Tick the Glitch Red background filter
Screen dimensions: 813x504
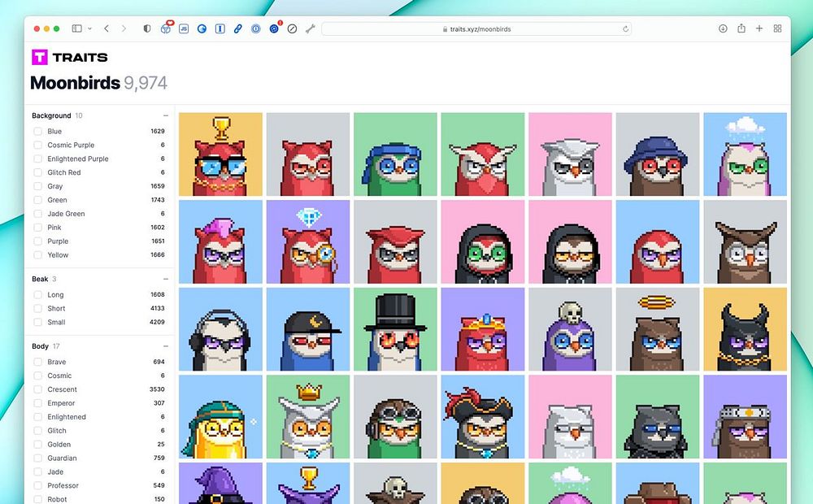(38, 172)
